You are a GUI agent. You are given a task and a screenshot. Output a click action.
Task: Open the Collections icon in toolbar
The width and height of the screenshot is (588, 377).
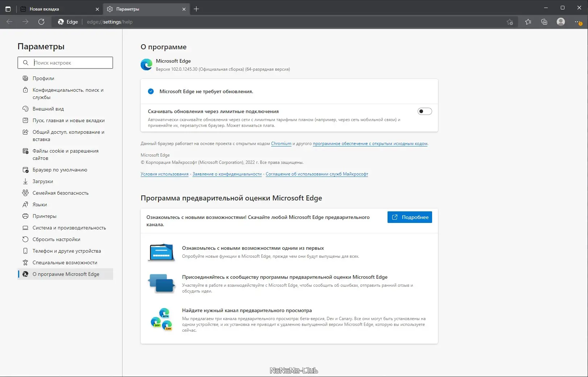pos(544,22)
